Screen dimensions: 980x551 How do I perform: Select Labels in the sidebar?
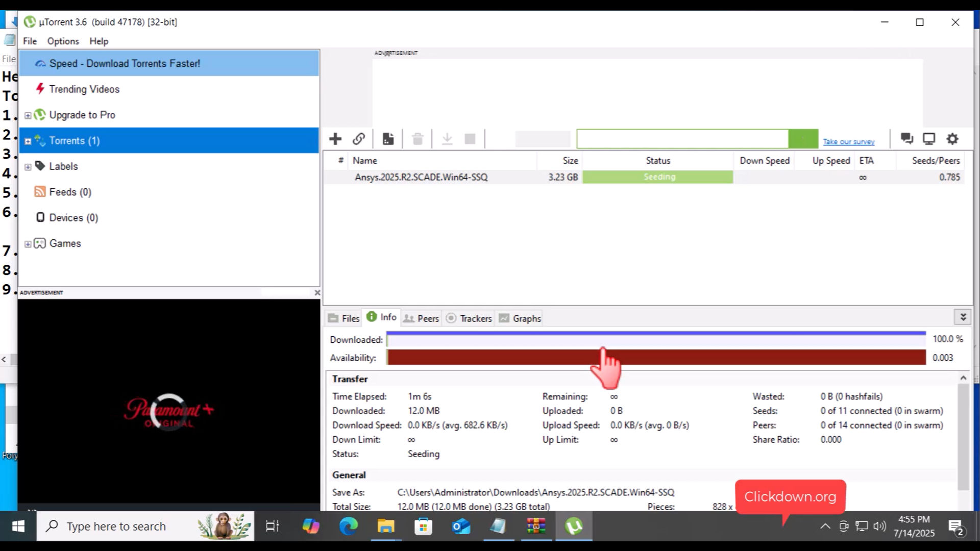63,166
